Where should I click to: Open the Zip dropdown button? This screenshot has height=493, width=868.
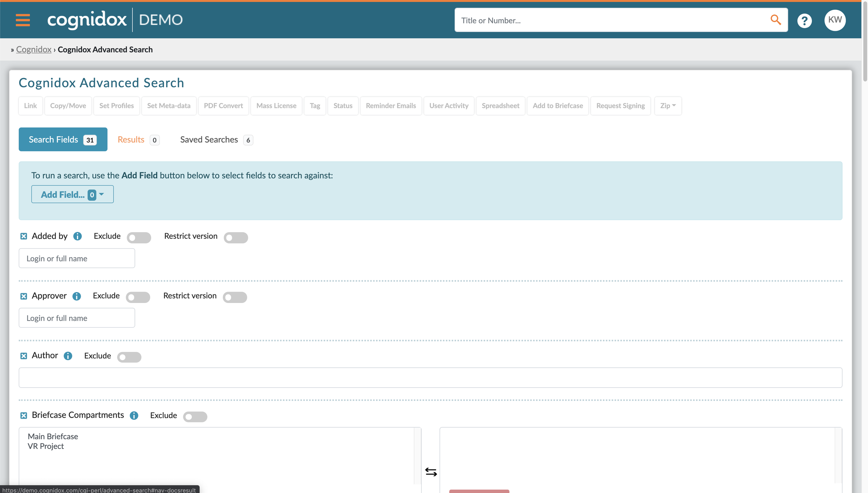click(667, 106)
